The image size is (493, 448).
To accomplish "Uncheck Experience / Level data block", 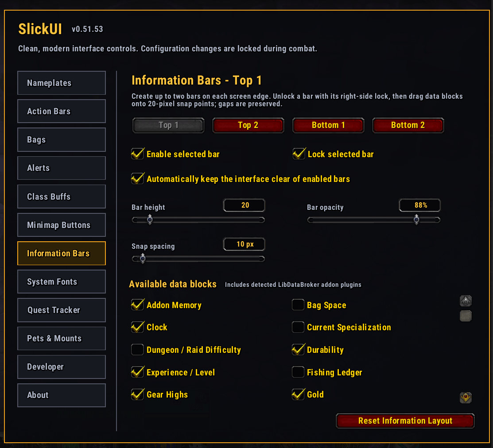I will coord(137,372).
